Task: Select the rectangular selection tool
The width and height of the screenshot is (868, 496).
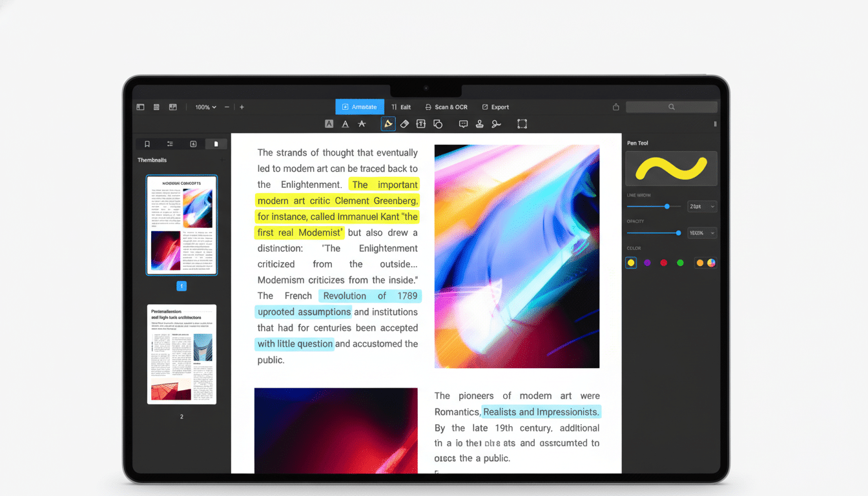Action: coord(522,123)
